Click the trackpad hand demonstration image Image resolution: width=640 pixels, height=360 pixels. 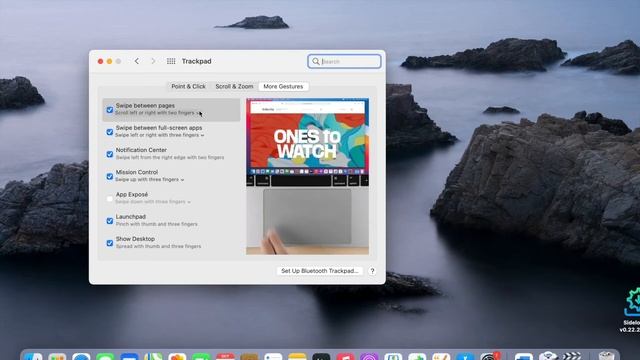(x=307, y=221)
